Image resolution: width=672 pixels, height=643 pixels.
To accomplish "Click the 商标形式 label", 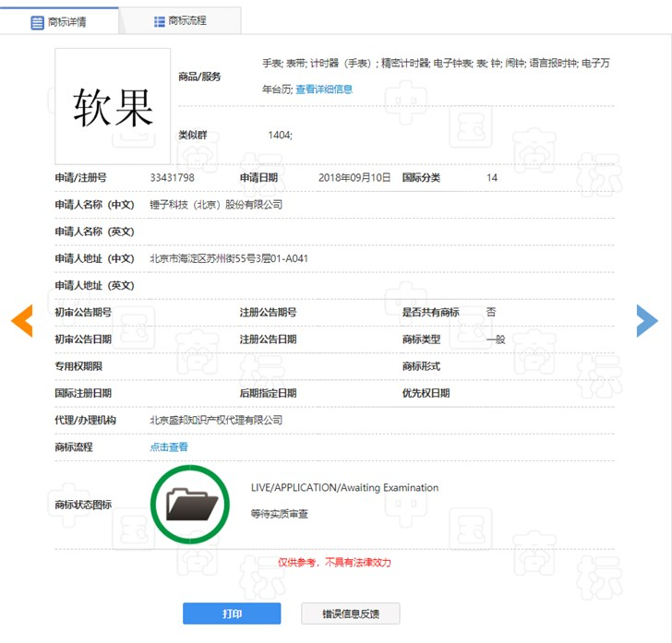I will coord(421,366).
